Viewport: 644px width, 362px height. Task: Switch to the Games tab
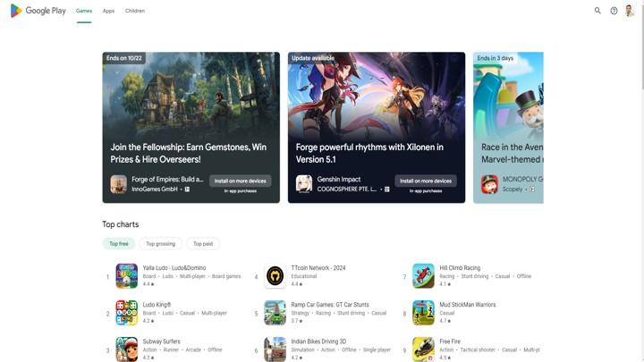click(84, 11)
